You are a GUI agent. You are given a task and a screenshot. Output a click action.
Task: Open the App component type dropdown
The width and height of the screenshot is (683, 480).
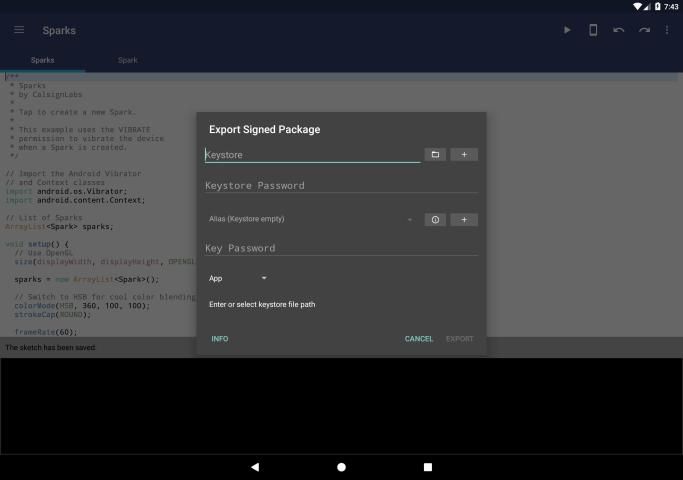(x=238, y=278)
